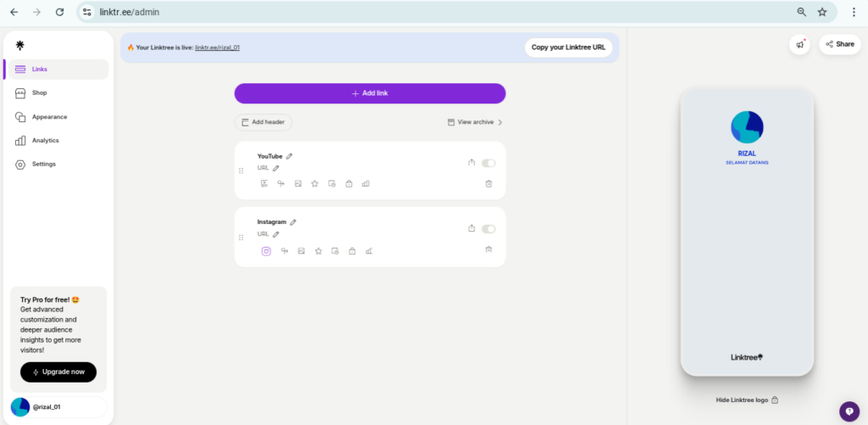The height and width of the screenshot is (425, 868).
Task: Grab the Instagram link drag handle
Action: click(242, 238)
